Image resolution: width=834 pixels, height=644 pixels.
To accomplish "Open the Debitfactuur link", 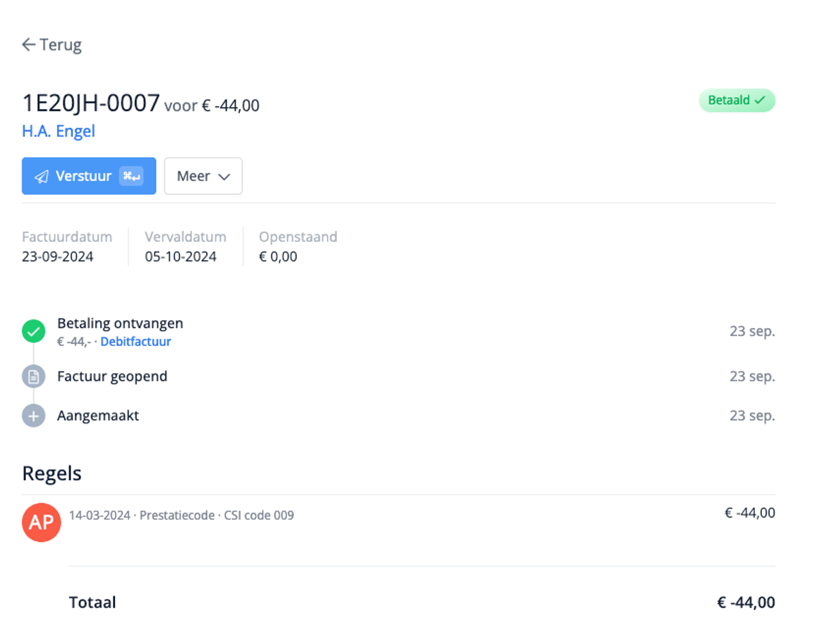I will (x=136, y=342).
